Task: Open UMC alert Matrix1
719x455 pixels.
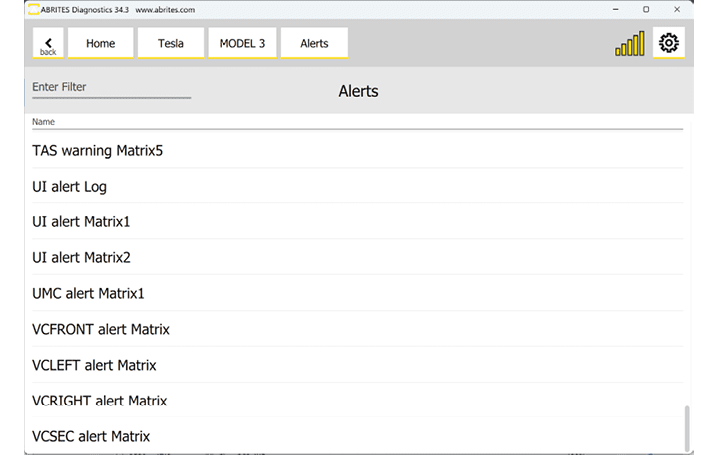Action: 88,294
